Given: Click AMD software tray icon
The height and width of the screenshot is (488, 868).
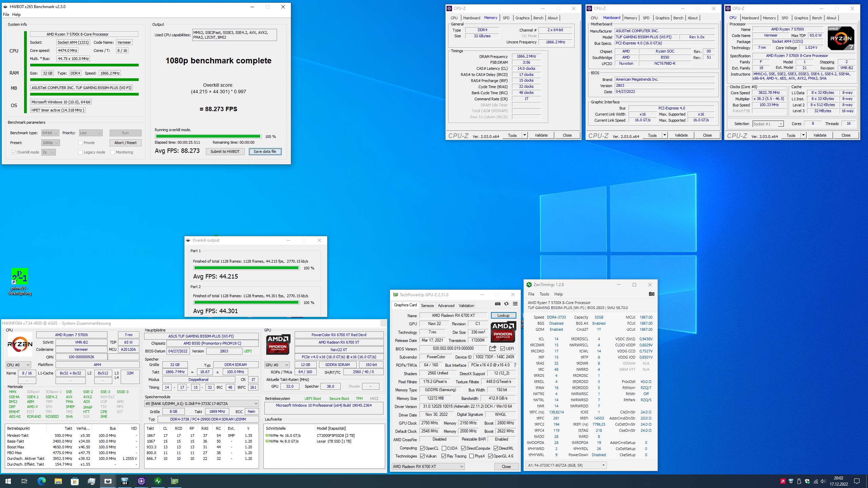Looking at the screenshot, I should (783, 481).
